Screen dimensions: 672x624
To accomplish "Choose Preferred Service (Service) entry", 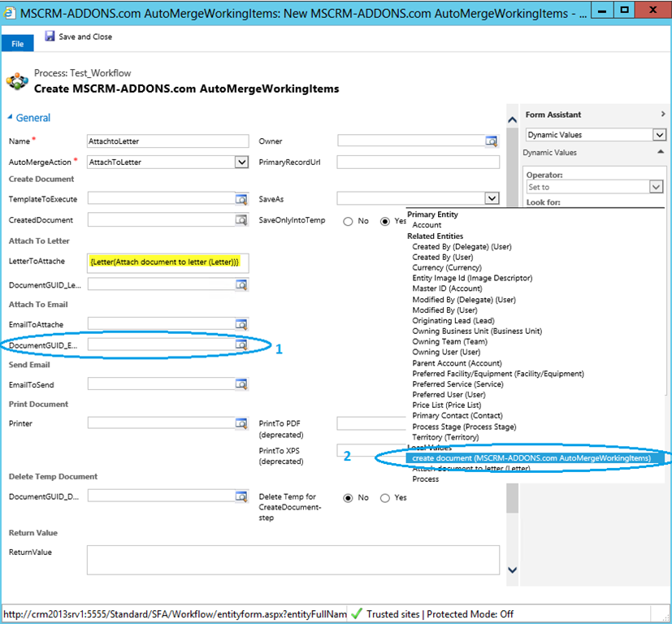I will click(x=457, y=384).
